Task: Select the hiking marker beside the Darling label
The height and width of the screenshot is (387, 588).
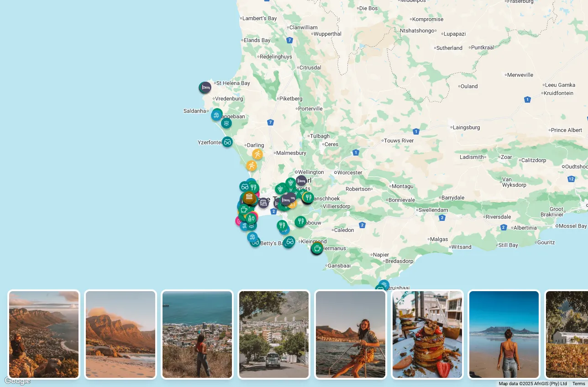Action: 257,154
